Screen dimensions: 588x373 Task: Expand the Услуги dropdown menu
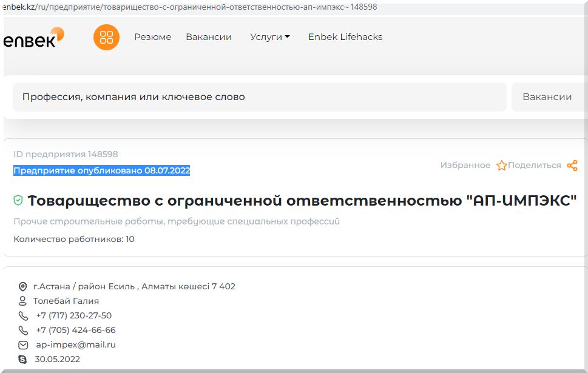tap(270, 37)
